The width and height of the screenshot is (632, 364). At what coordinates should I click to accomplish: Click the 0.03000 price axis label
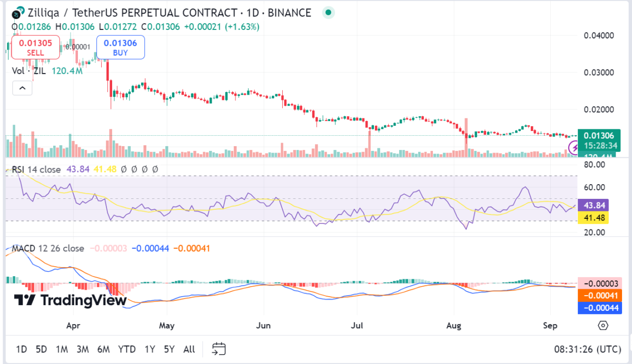tap(599, 72)
